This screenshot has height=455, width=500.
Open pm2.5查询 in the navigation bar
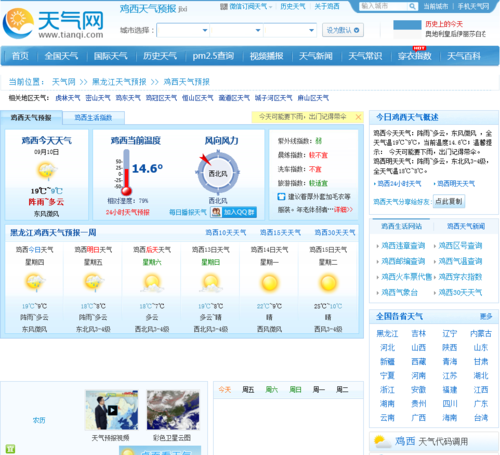(213, 56)
